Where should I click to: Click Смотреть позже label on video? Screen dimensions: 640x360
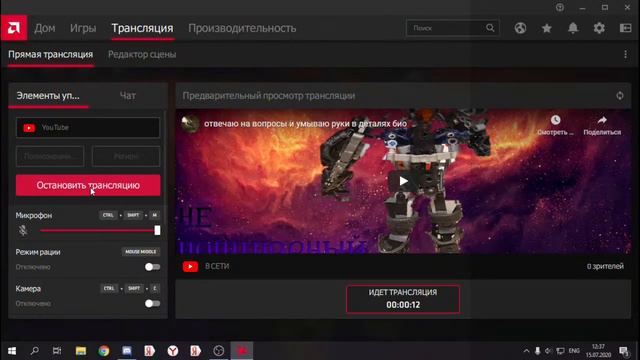(555, 132)
